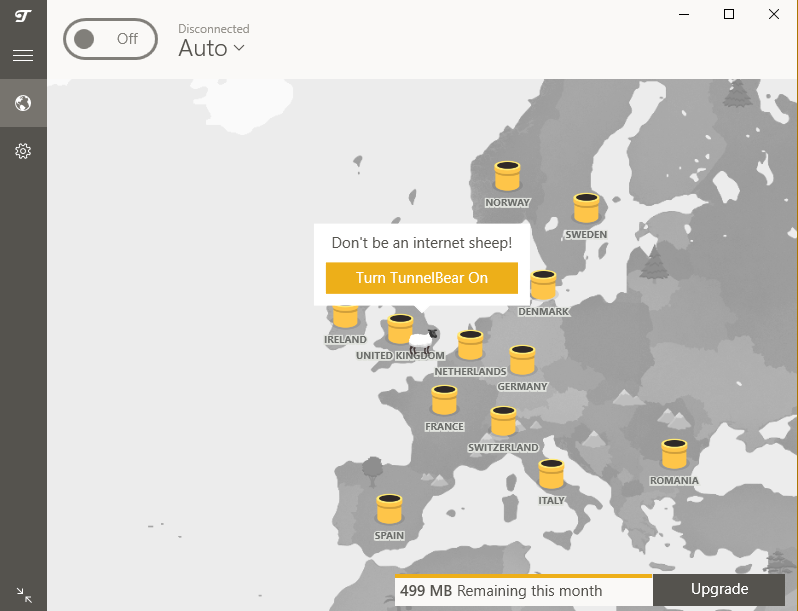Viewport: 798px width, 611px height.
Task: Minimize the TunnelBear window
Action: [684, 14]
